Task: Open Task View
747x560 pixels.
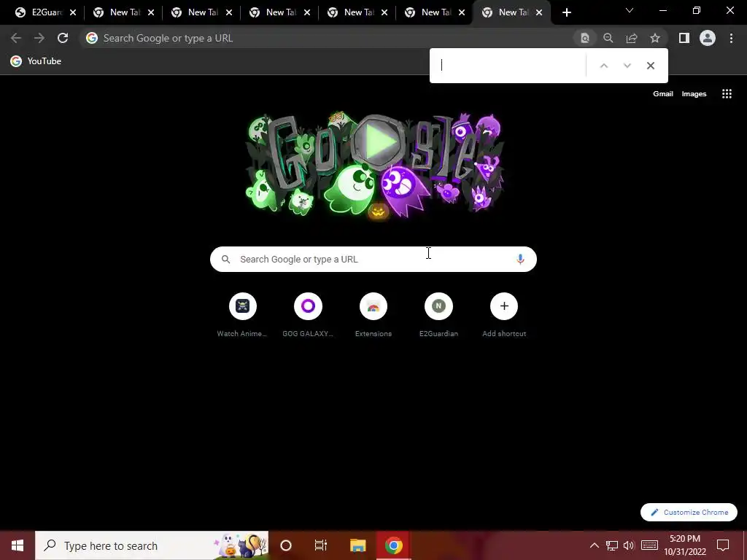Action: pyautogui.click(x=321, y=545)
